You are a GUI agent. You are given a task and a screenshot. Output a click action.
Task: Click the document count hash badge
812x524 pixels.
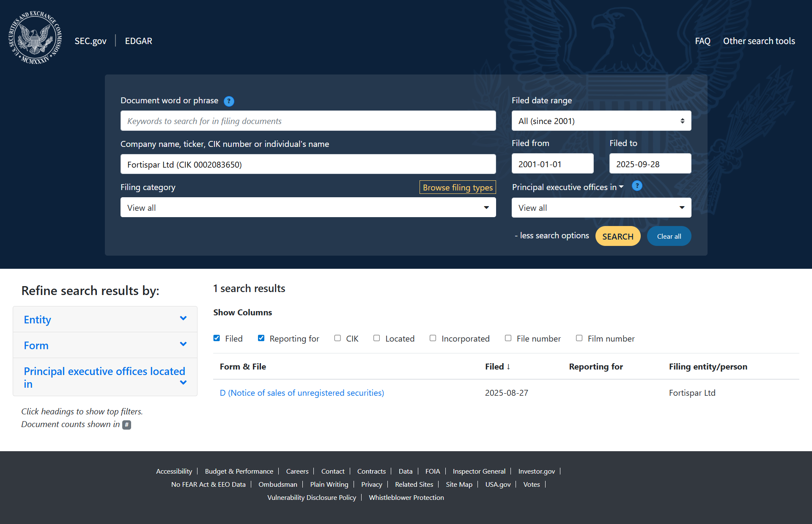pyautogui.click(x=126, y=425)
